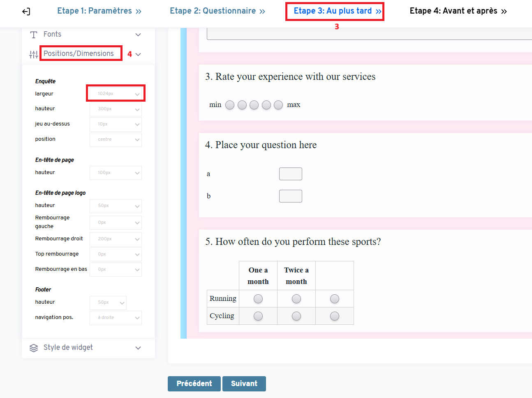
Task: Click the input box for answer a
Action: pyautogui.click(x=291, y=174)
